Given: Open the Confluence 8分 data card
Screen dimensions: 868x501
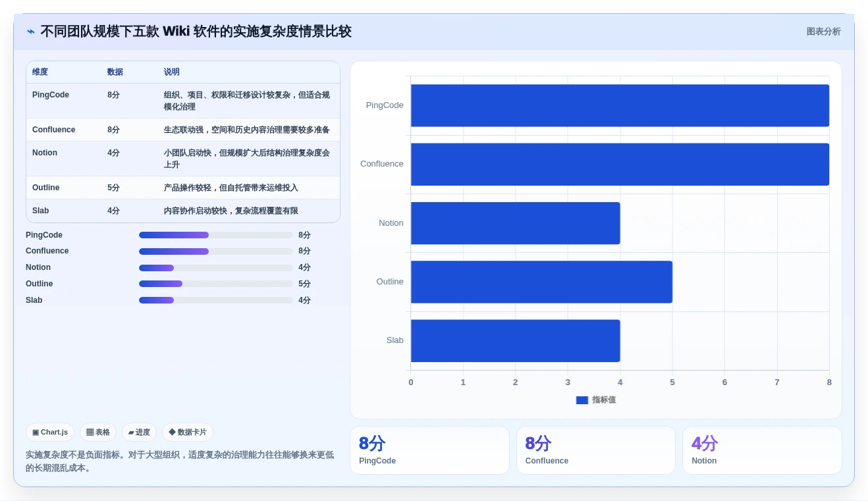Looking at the screenshot, I should [596, 450].
